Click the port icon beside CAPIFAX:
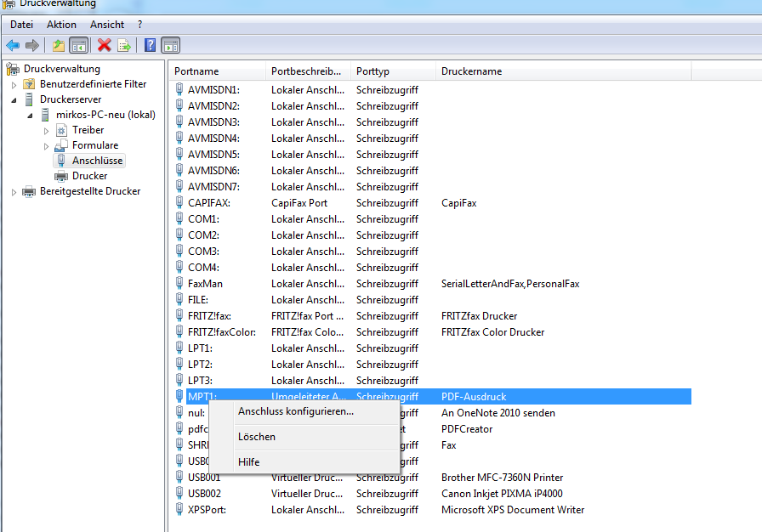The image size is (762, 532). [179, 202]
